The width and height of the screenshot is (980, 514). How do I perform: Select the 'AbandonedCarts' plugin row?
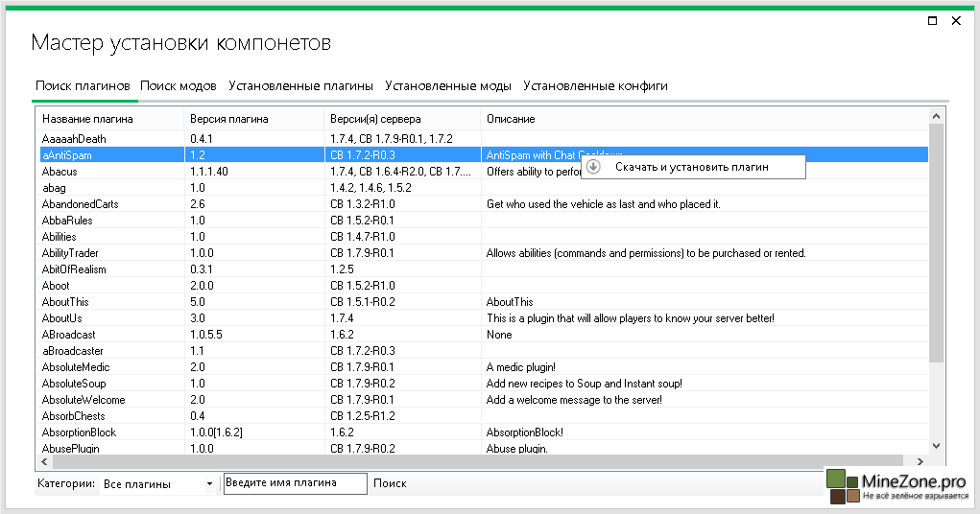coord(81,204)
